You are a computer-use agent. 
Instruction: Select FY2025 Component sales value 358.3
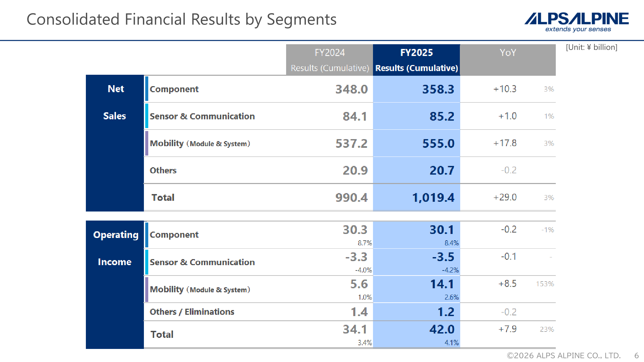(438, 89)
